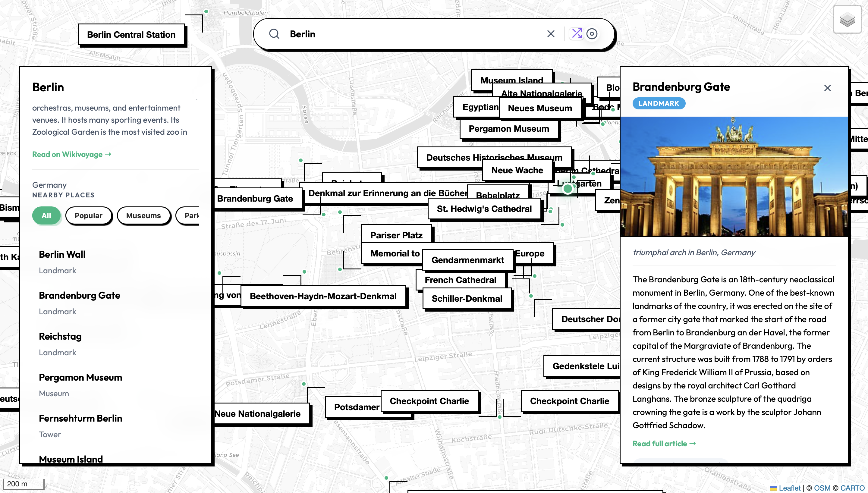Click the search magnifier icon
This screenshot has height=493, width=868.
(274, 34)
